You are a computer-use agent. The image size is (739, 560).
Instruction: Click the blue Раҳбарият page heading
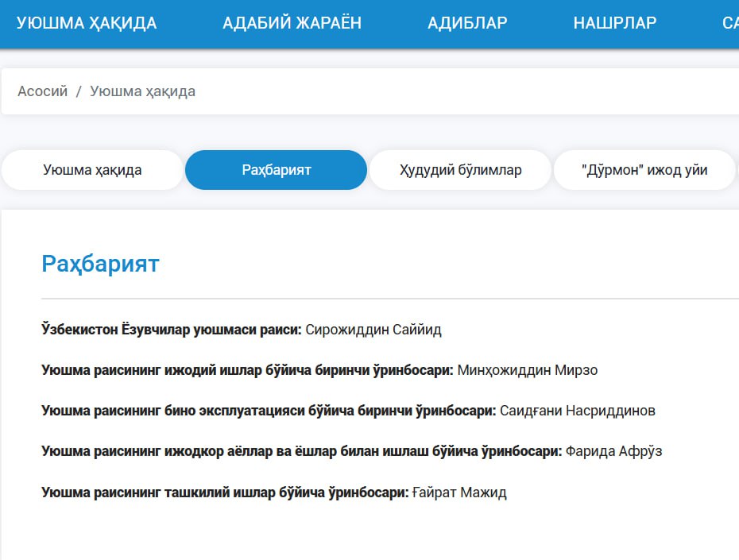[x=100, y=264]
